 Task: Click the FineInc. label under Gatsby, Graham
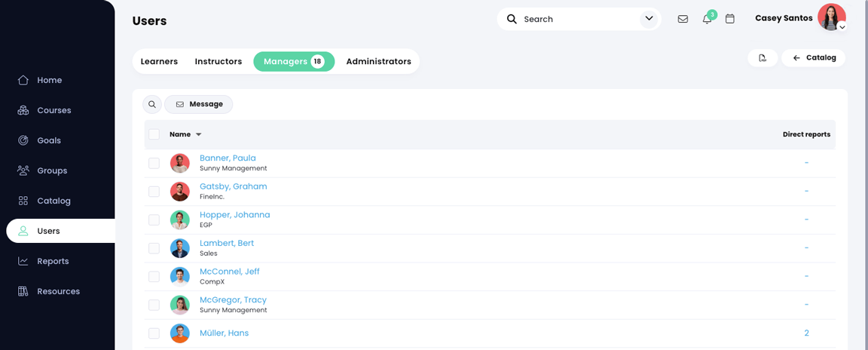[212, 197]
